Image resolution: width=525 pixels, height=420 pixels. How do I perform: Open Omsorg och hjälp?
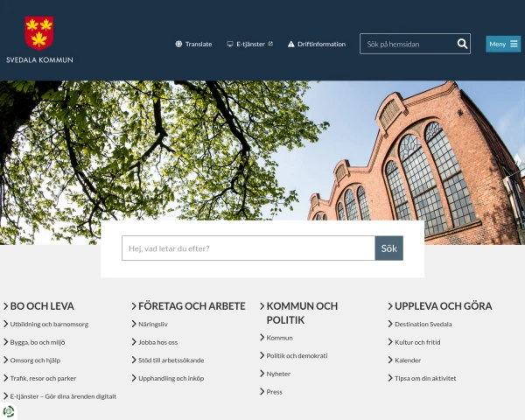35,360
